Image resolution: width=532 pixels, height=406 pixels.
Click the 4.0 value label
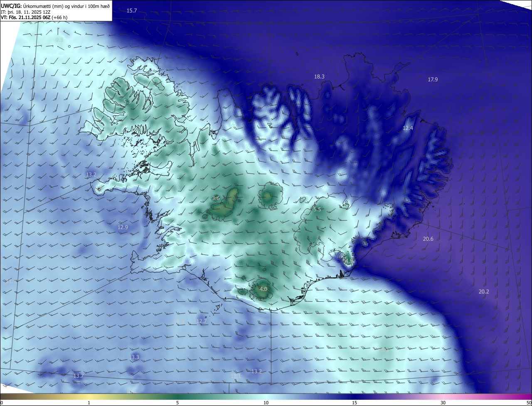click(x=263, y=289)
